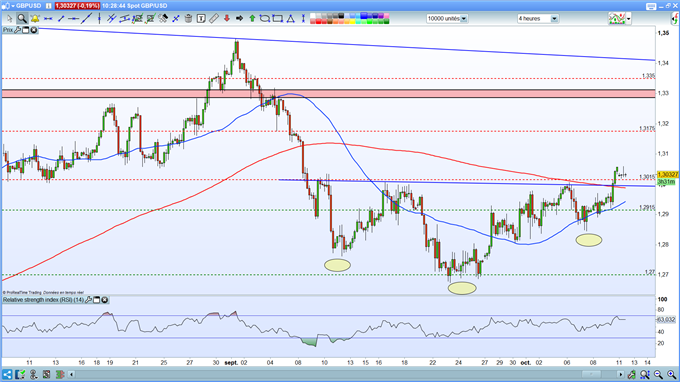Select the rectangle drawing tool
The height and width of the screenshot is (382, 680).
[278, 19]
